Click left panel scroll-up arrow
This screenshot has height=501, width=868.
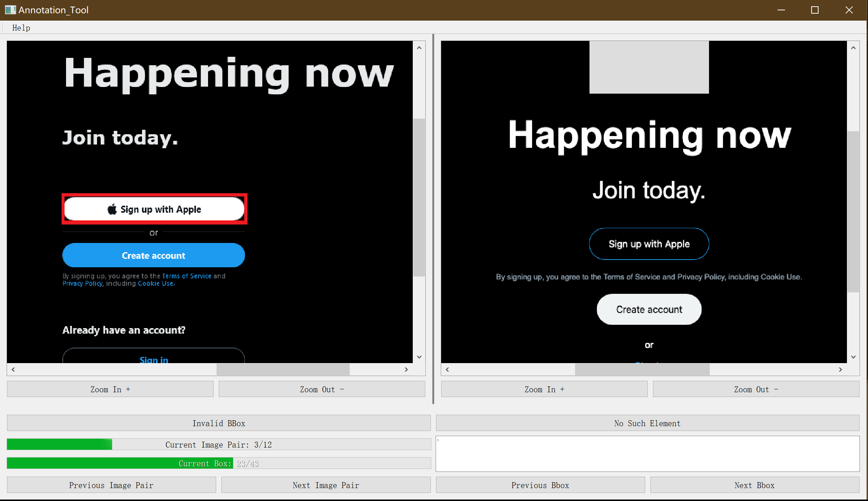tap(419, 48)
